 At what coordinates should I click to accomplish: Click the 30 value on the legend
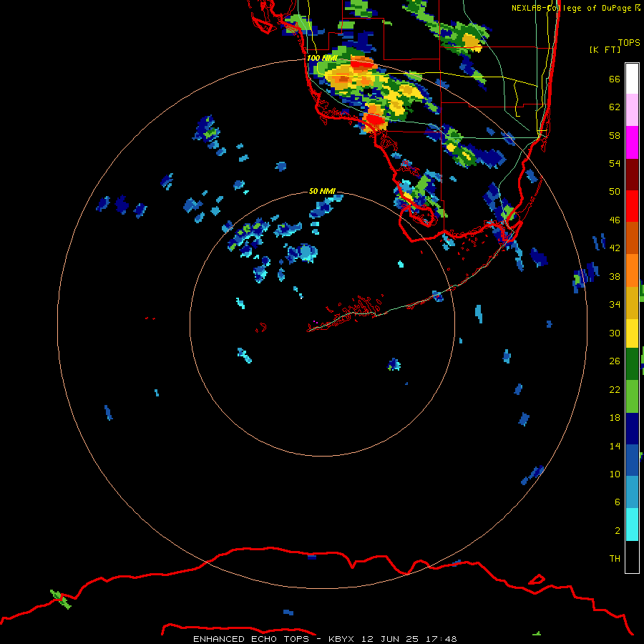[615, 333]
